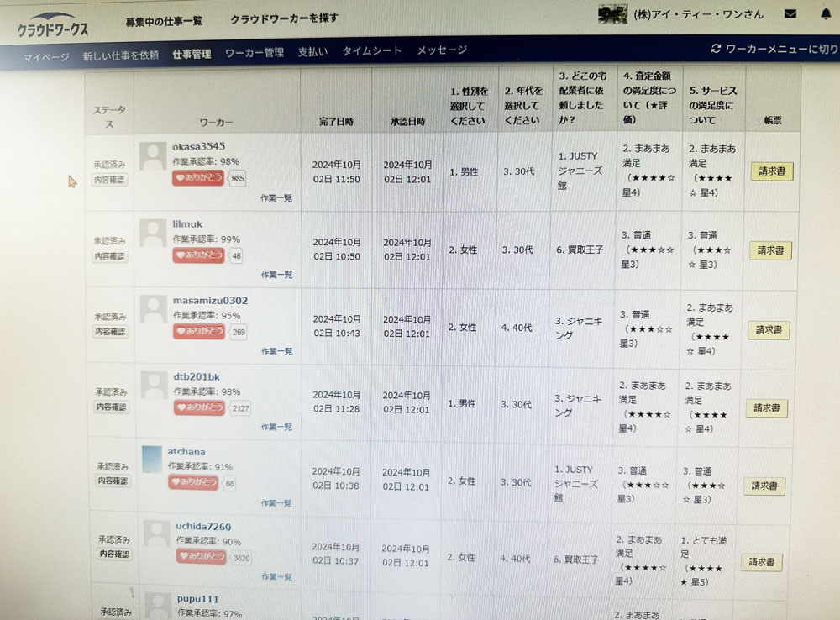Open 請求書 for uchida7260 row
Image resolution: width=840 pixels, height=620 pixels.
coord(761,562)
